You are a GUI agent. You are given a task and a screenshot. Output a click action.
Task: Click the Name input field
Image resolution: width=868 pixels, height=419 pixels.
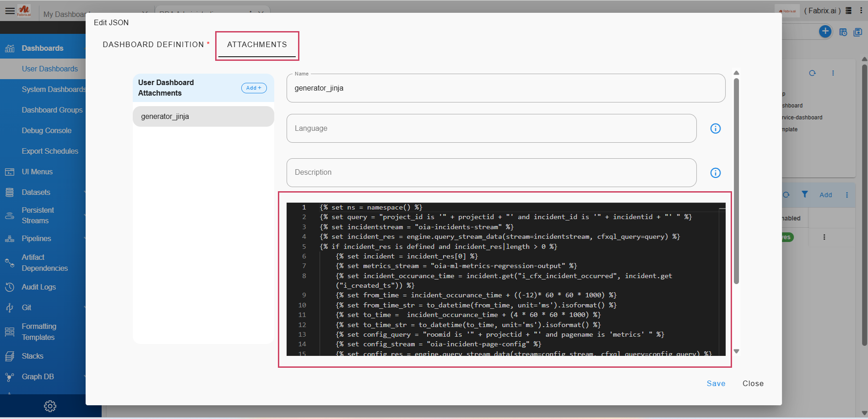coord(505,88)
